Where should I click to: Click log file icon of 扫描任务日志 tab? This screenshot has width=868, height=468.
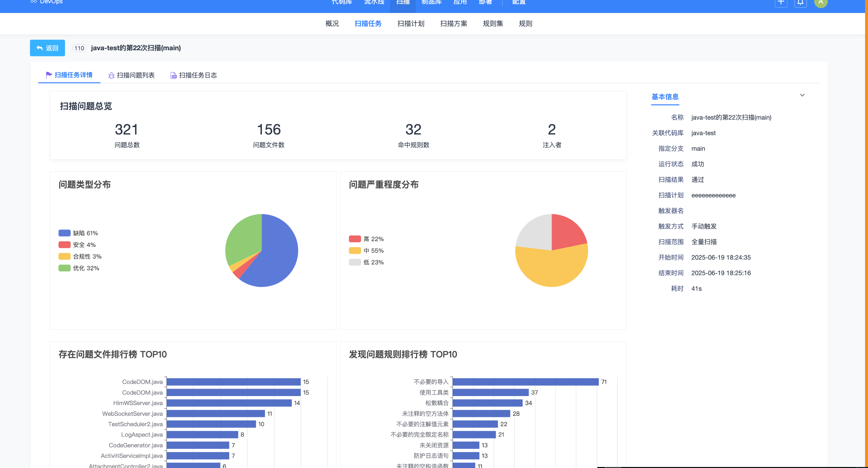pos(173,76)
